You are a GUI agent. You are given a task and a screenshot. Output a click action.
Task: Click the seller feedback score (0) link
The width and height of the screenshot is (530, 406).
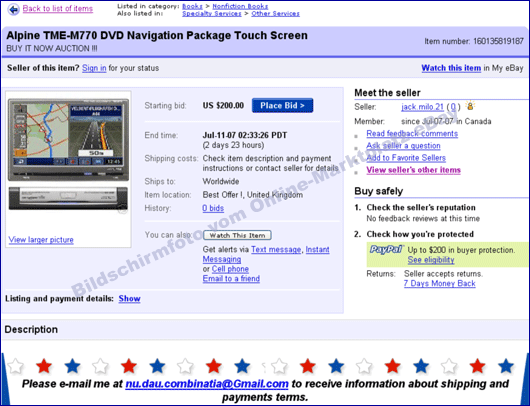pyautogui.click(x=453, y=107)
